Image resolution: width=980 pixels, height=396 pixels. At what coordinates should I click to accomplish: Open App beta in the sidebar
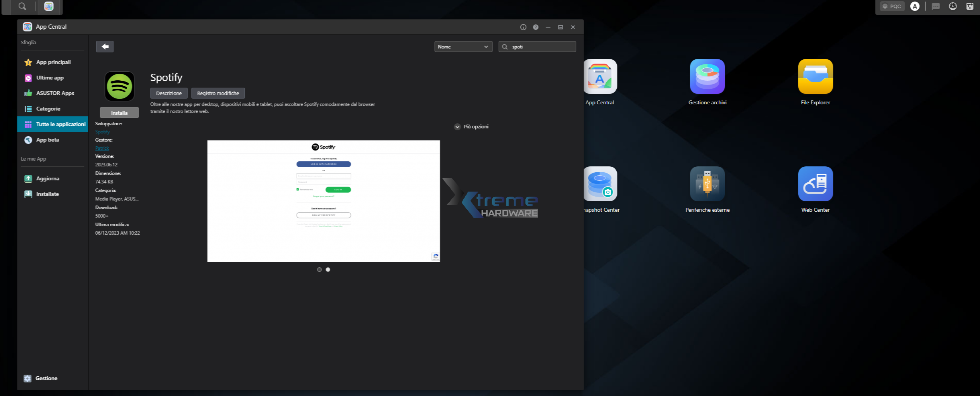tap(53, 140)
